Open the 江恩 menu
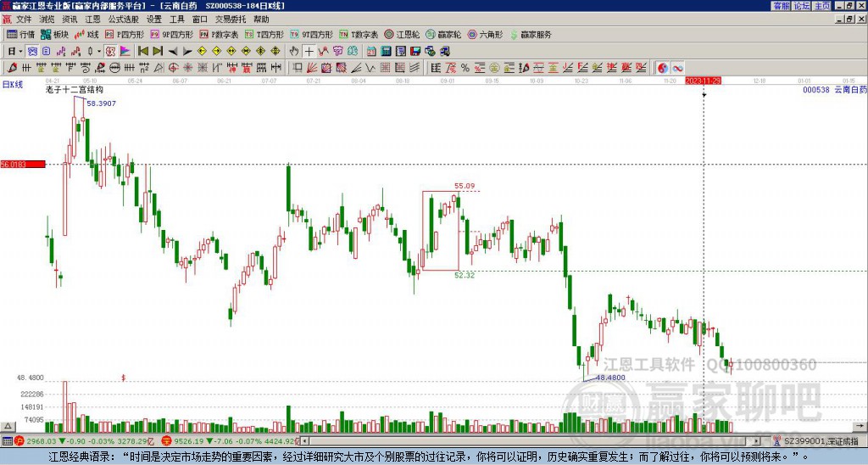868x465 pixels. pos(92,20)
